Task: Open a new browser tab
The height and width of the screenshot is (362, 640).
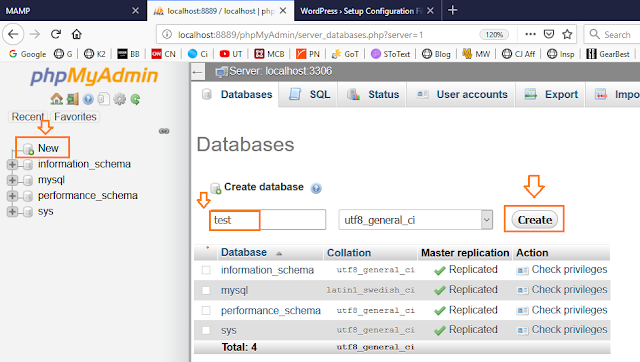Action: point(452,10)
